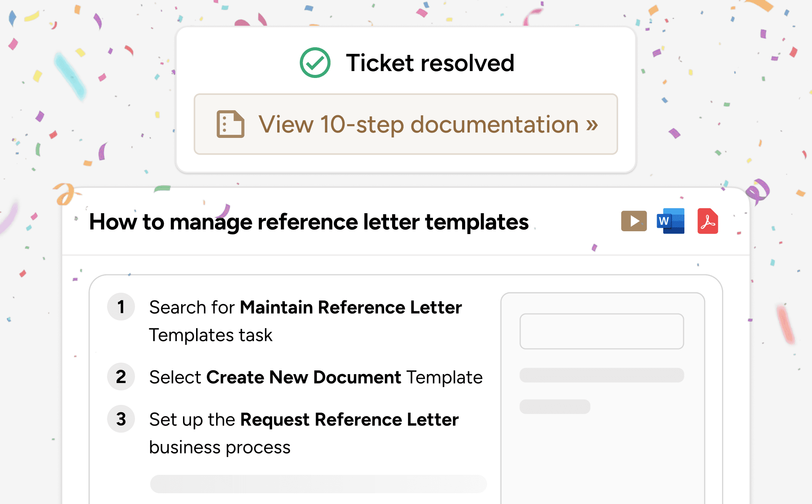812x504 pixels.
Task: Click the green ticket resolved checkmark icon
Action: 315,63
